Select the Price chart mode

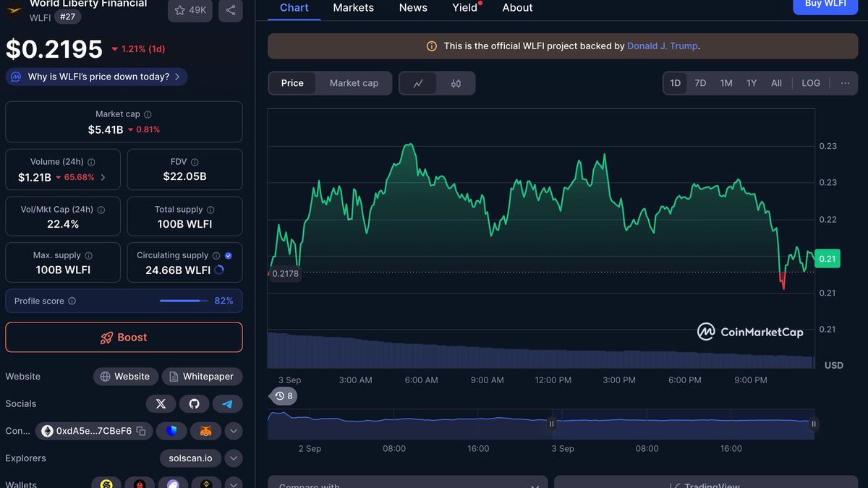pos(292,83)
